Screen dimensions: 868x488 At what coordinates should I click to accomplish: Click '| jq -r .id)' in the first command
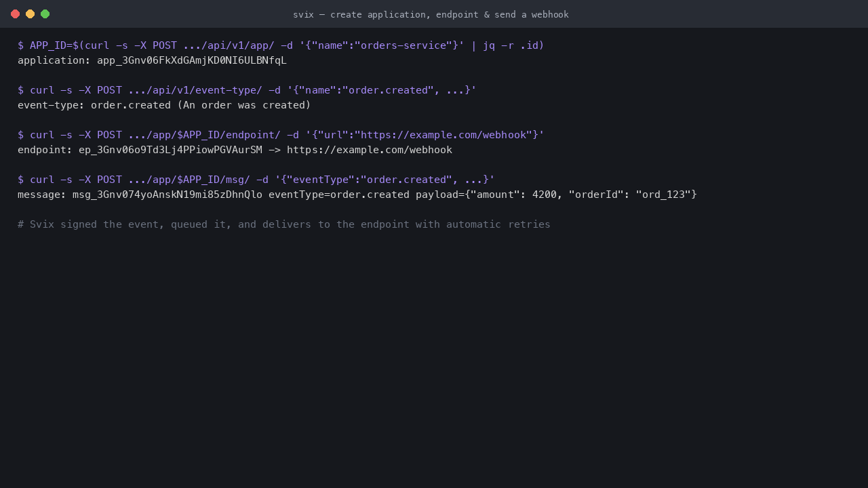507,45
